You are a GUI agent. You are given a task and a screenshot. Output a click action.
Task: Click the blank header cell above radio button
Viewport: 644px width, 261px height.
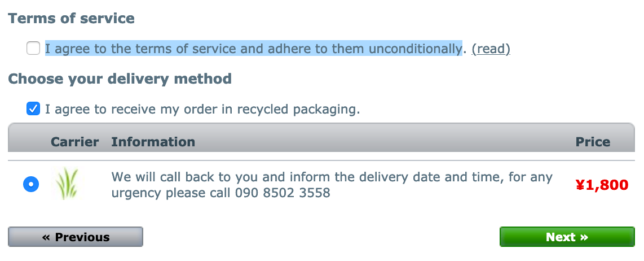(29, 142)
